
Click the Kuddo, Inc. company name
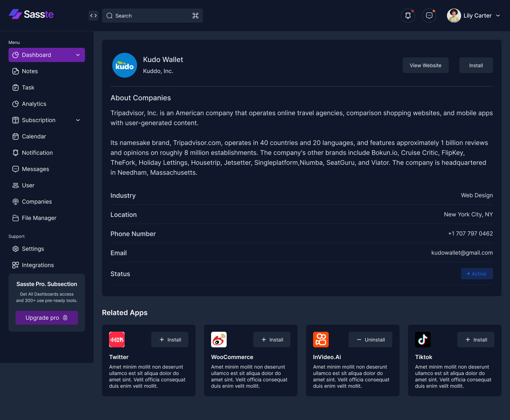click(158, 71)
